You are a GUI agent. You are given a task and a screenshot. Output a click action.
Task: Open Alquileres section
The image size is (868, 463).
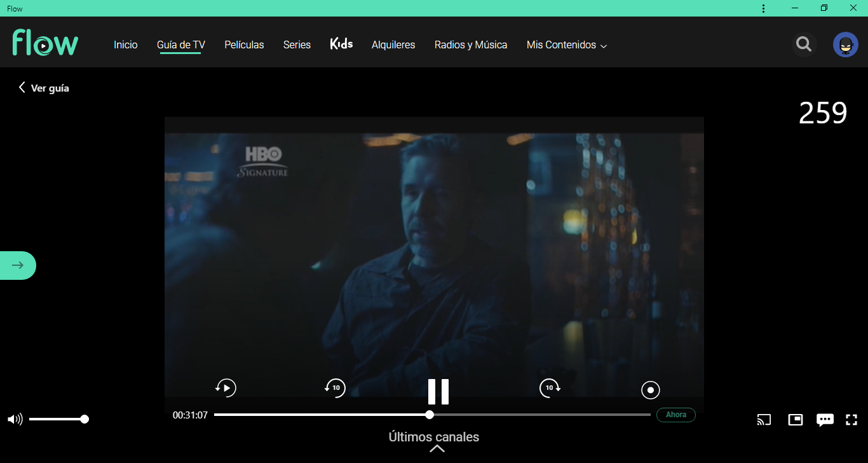[393, 45]
